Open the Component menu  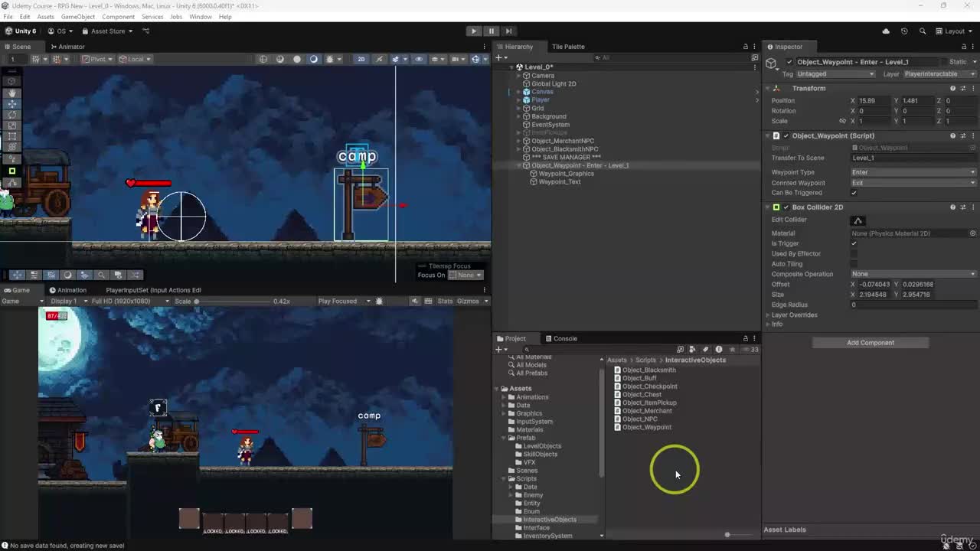[x=118, y=17]
